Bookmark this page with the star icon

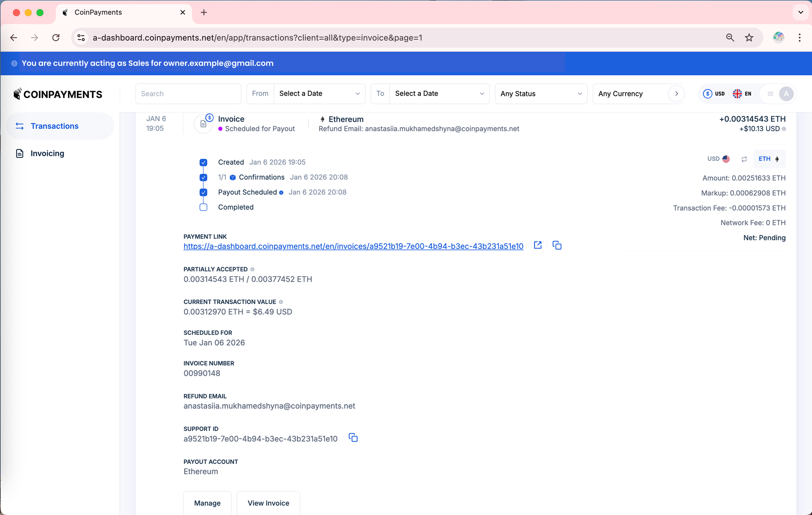(x=749, y=38)
